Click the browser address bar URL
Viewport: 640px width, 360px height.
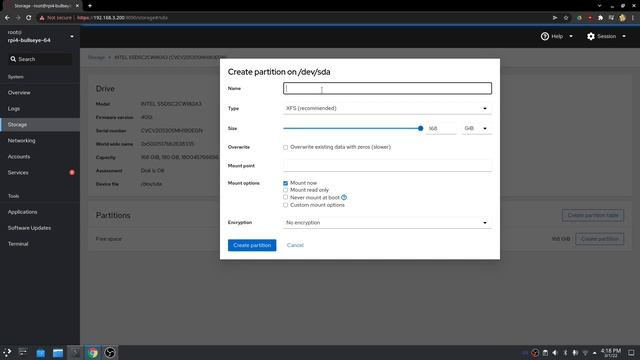122,18
